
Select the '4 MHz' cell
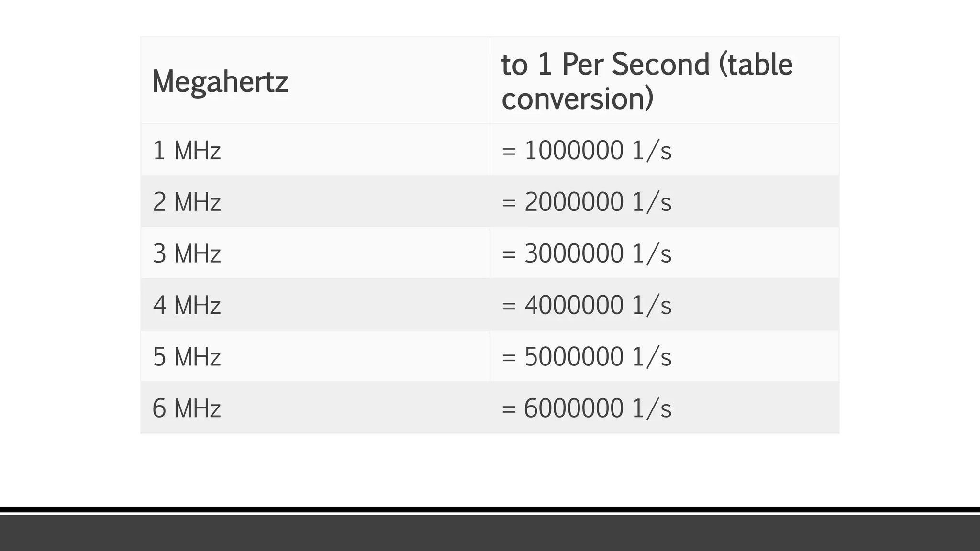click(187, 305)
